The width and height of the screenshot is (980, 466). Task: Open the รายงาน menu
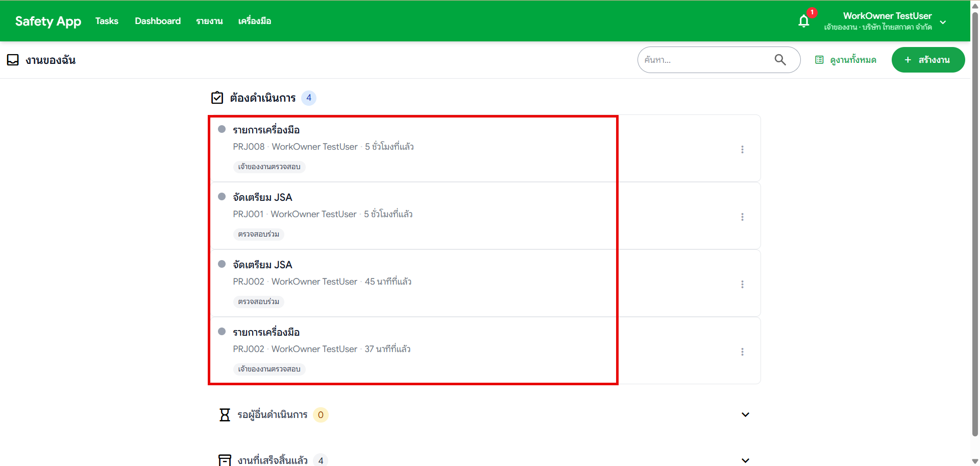(209, 21)
